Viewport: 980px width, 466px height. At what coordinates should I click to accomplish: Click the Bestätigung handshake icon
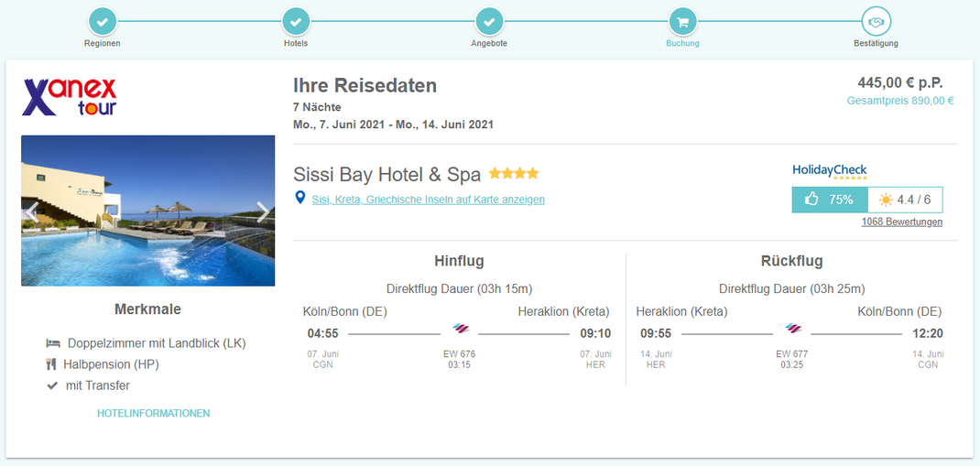(x=877, y=20)
